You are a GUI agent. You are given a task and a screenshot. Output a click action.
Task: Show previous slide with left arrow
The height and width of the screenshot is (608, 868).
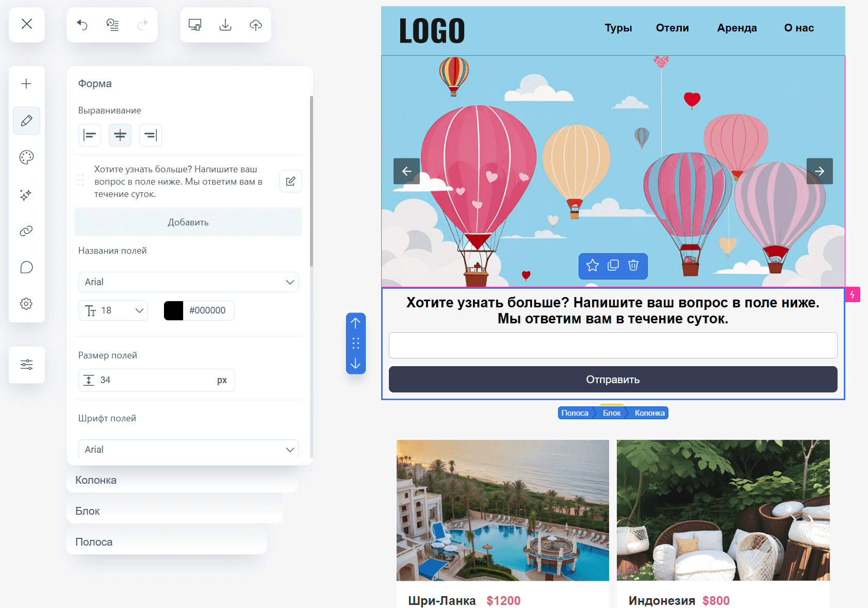[x=406, y=171]
